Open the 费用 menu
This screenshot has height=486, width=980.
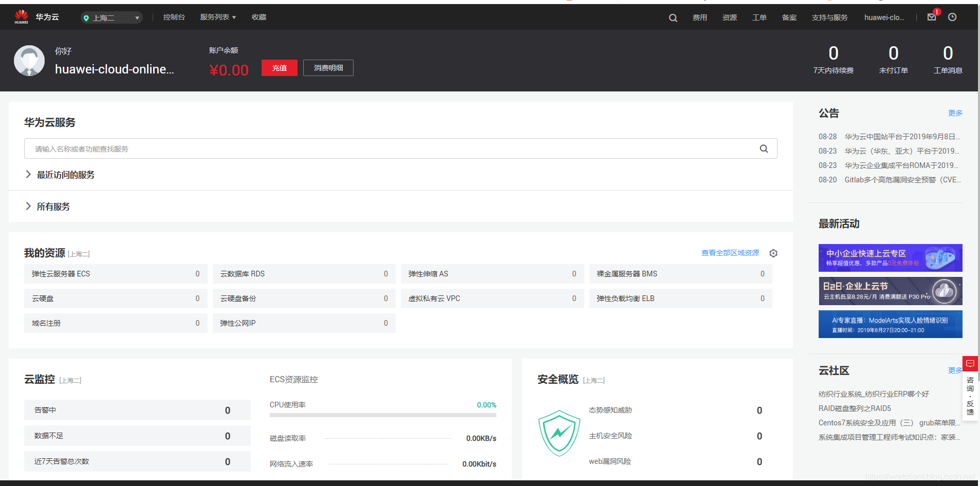pyautogui.click(x=699, y=17)
